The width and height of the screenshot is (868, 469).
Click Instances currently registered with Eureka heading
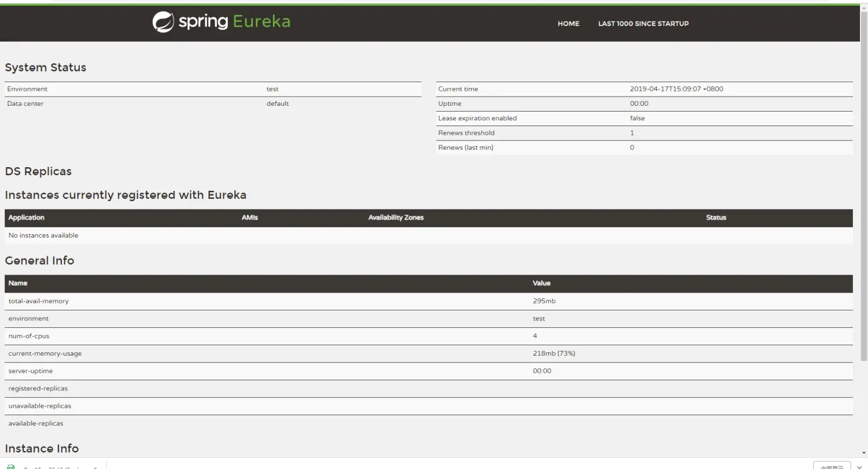126,195
